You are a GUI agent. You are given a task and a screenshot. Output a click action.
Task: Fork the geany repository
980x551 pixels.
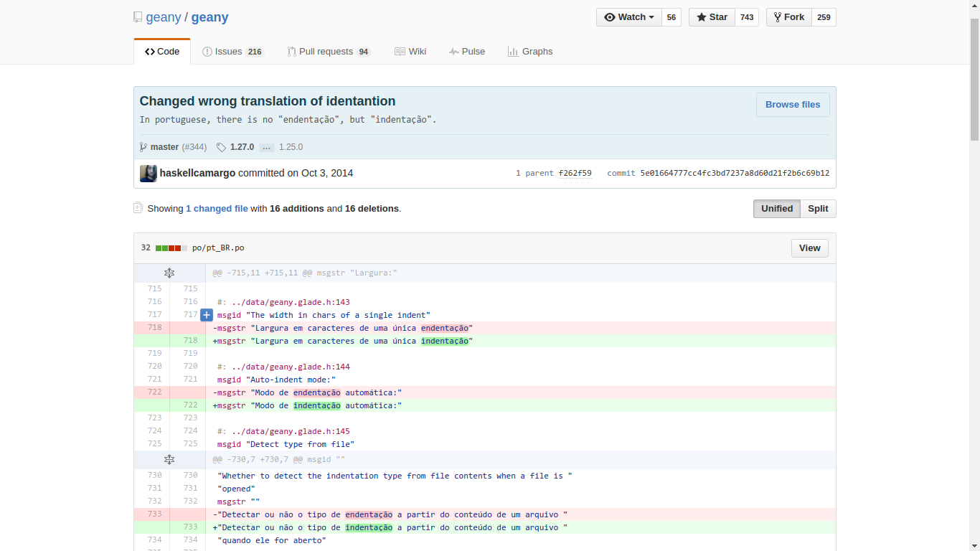pyautogui.click(x=789, y=17)
